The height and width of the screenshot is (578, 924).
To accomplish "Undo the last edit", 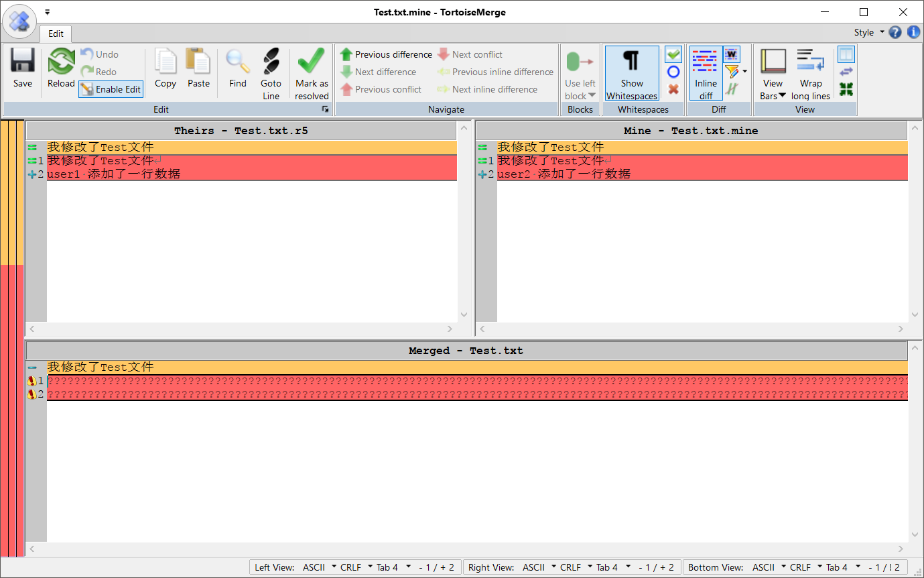I will tap(99, 54).
